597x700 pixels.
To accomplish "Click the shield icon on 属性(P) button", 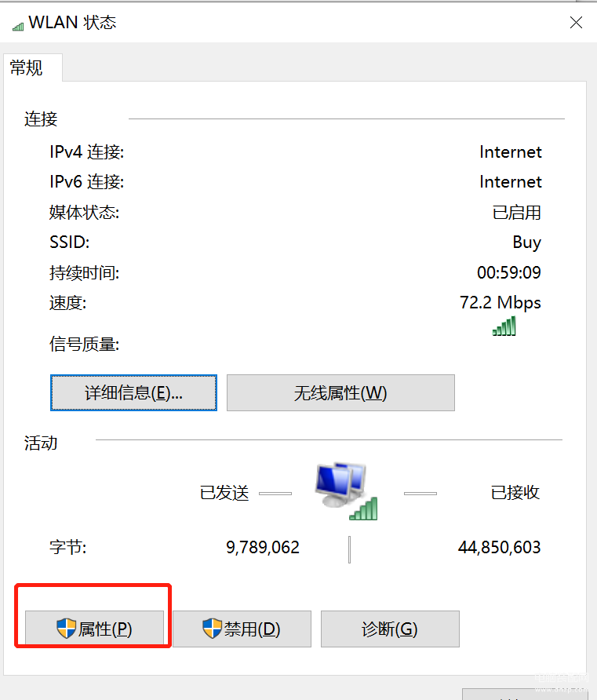I will pyautogui.click(x=67, y=629).
